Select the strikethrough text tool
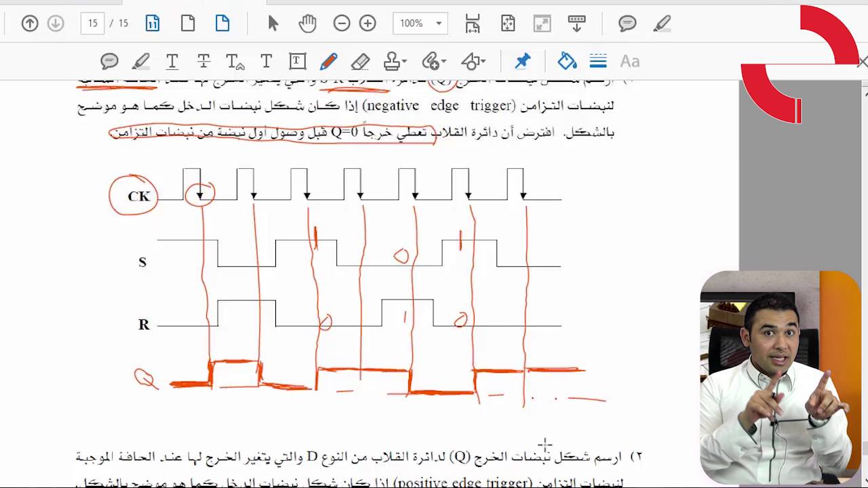 (203, 62)
